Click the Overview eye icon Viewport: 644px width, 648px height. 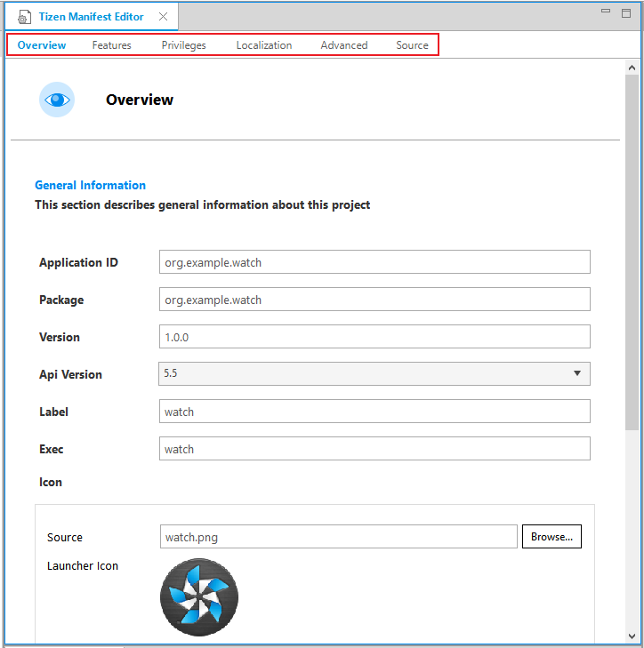pos(57,100)
